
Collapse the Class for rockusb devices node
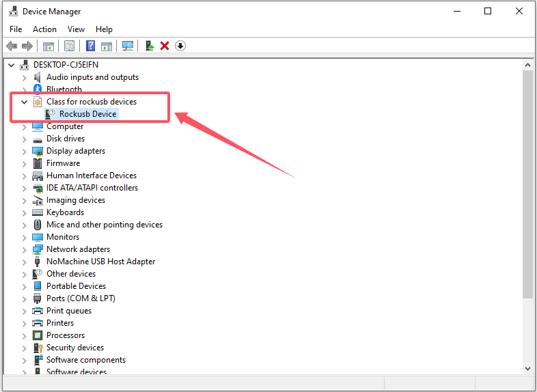point(25,102)
